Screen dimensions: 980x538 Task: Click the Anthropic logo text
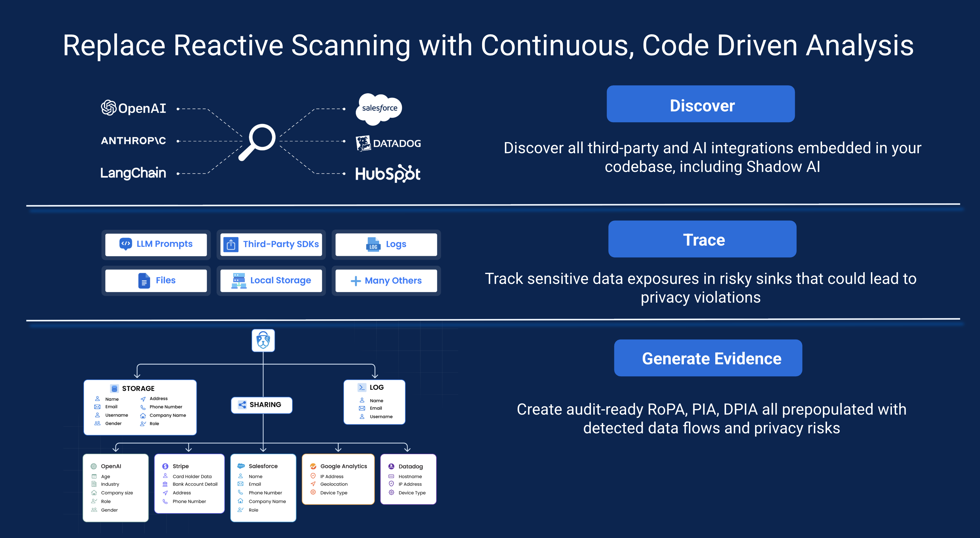[133, 141]
